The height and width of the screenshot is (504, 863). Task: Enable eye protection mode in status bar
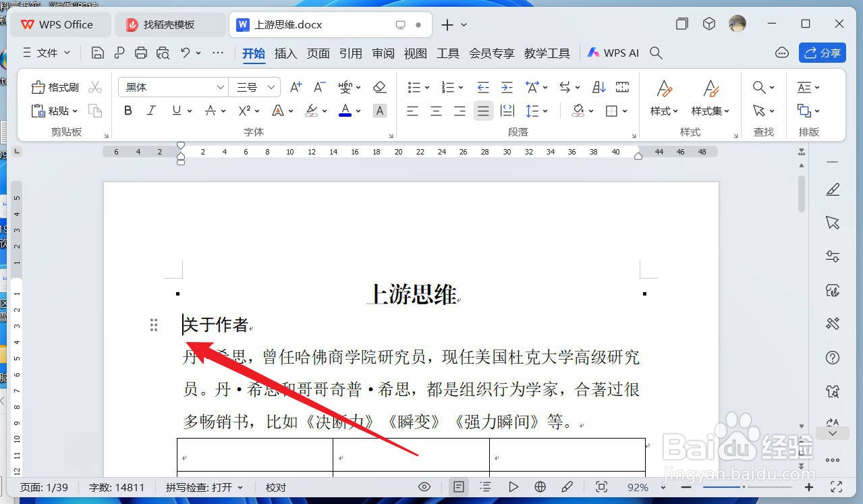coord(424,486)
